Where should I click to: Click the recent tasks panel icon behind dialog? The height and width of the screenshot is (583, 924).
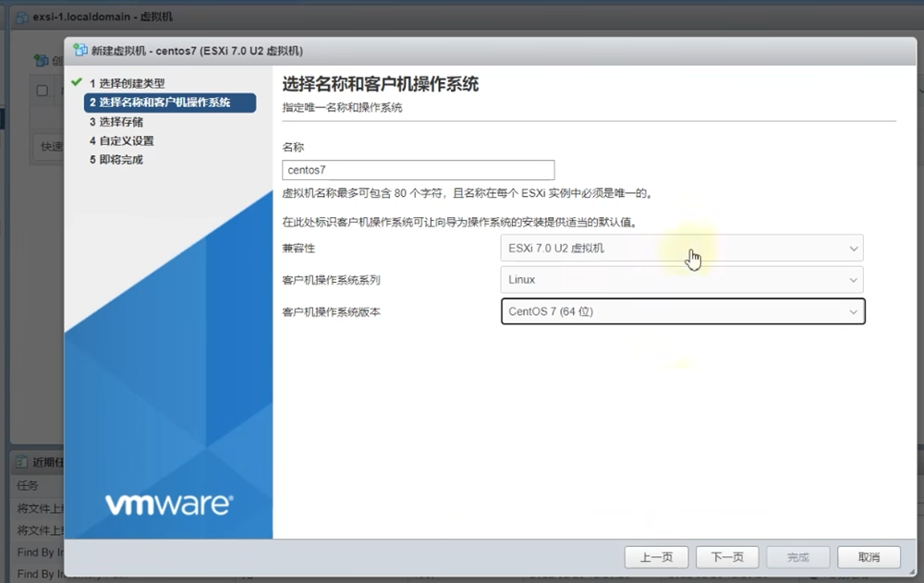(22, 462)
